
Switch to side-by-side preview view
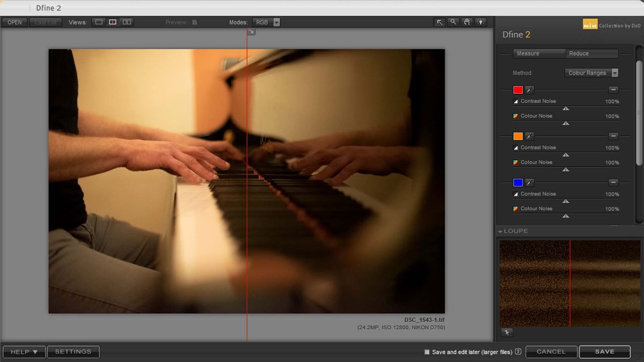tap(127, 22)
